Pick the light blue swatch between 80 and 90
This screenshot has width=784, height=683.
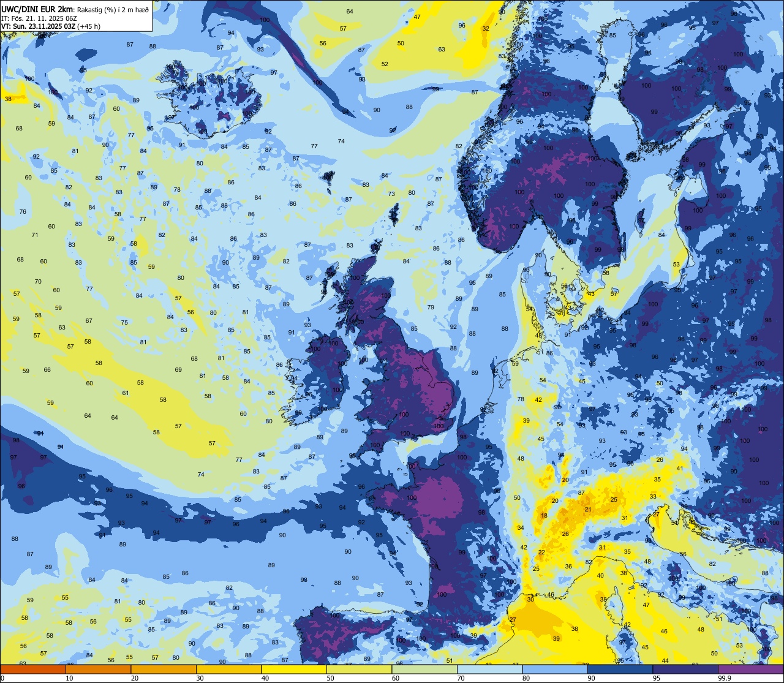555,670
